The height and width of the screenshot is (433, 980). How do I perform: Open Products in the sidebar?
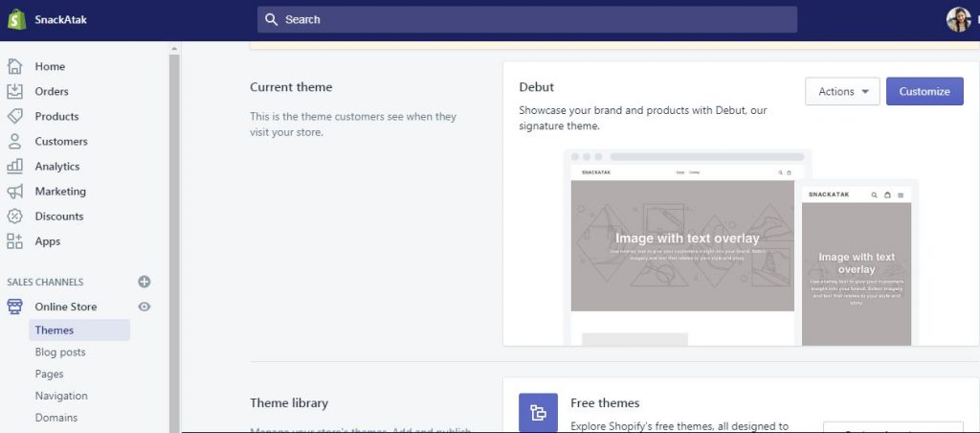click(56, 116)
